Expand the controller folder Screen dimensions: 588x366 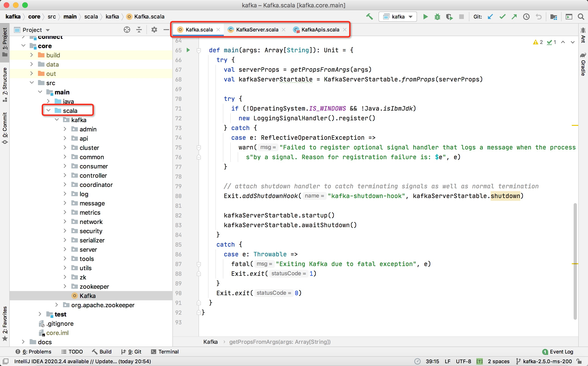pos(65,175)
